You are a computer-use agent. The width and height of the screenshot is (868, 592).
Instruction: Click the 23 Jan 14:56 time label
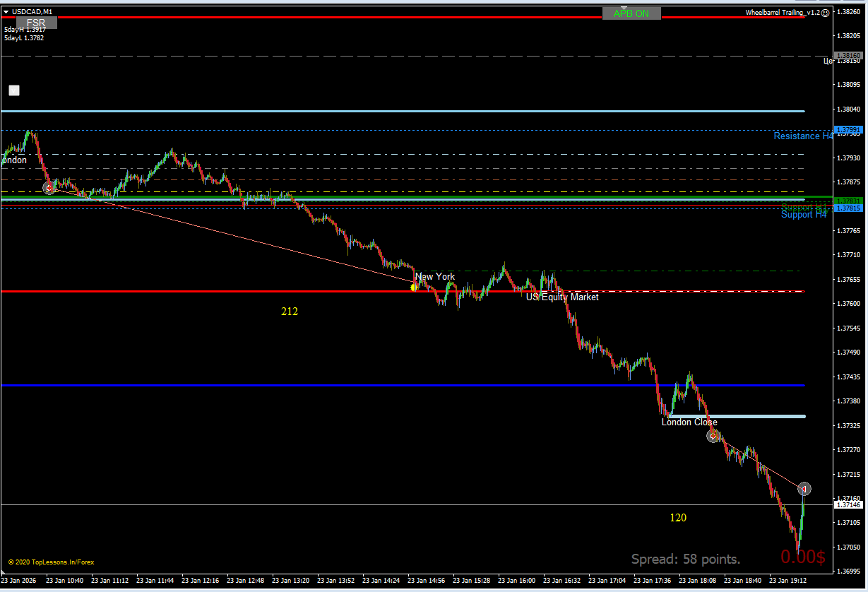427,581
